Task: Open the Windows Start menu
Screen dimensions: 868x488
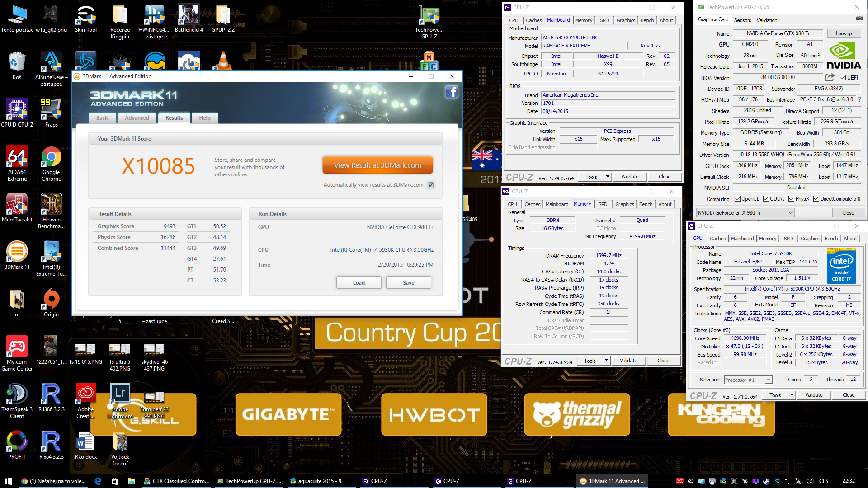Action: (8, 481)
